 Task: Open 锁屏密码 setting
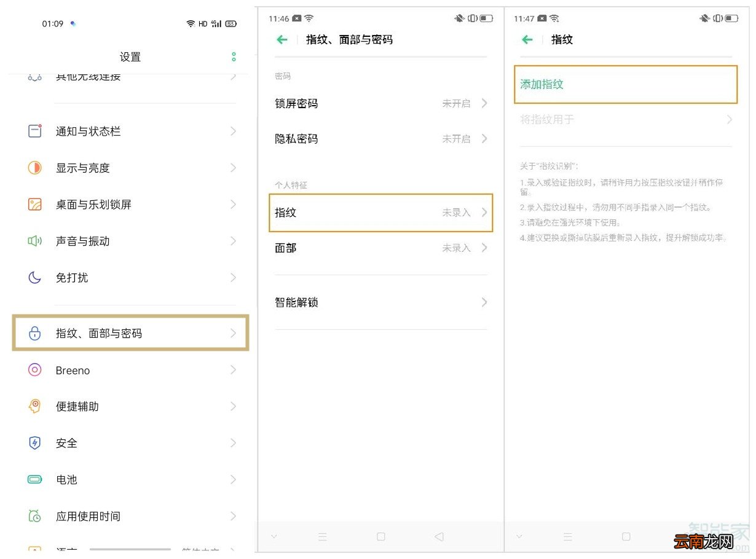(x=381, y=103)
